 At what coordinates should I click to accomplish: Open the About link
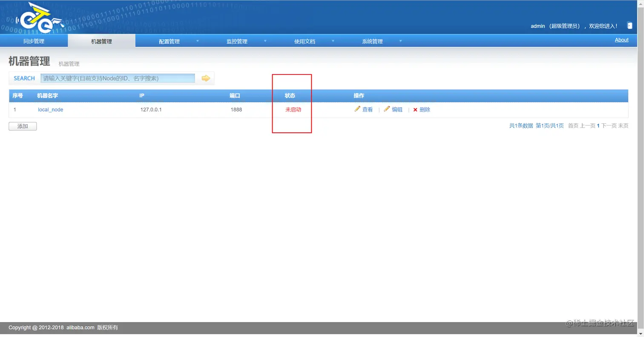click(x=621, y=40)
